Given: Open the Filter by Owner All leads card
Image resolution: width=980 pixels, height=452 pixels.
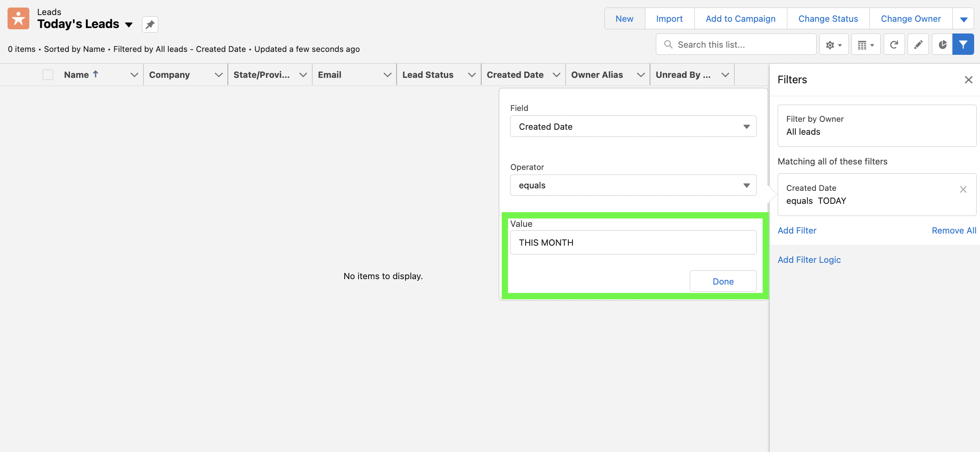Looking at the screenshot, I should pyautogui.click(x=877, y=126).
